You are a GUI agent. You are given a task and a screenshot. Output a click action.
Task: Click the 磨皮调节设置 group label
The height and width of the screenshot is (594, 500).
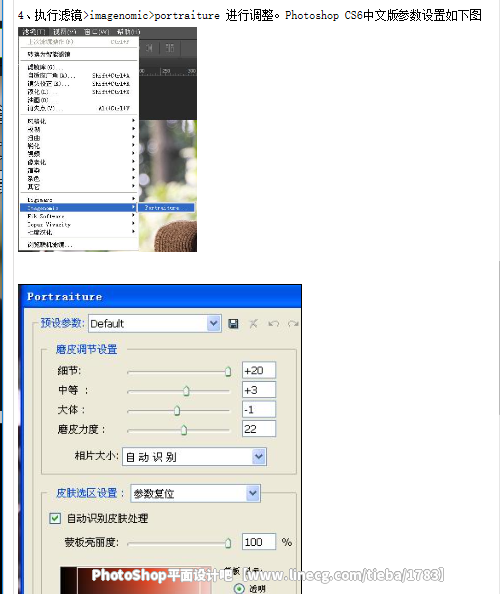tap(86, 349)
